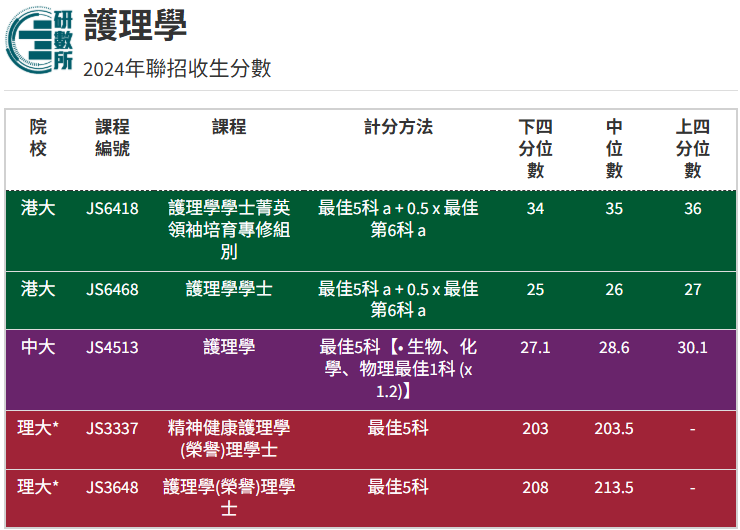The image size is (740, 530).
Task: Select the 護理學(榮譽)理學士 programme name
Action: click(229, 498)
